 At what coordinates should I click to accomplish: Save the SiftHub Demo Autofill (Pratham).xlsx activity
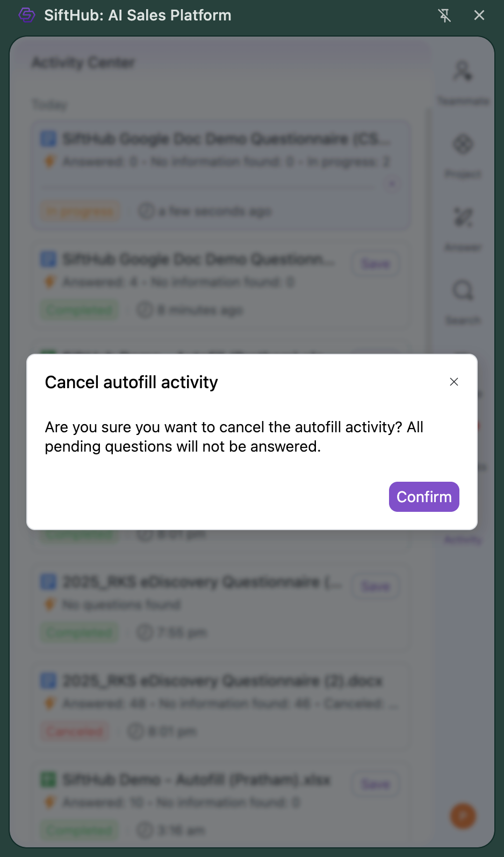click(x=375, y=784)
